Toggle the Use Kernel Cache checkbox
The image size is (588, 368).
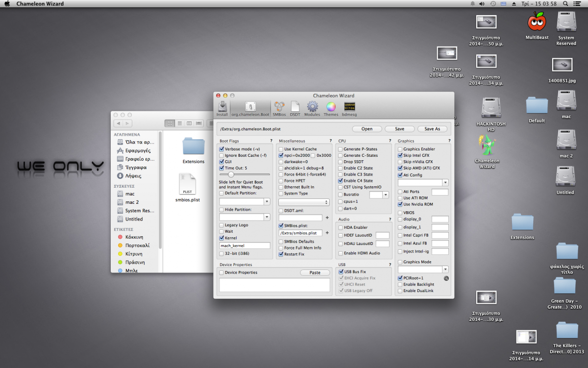click(281, 149)
